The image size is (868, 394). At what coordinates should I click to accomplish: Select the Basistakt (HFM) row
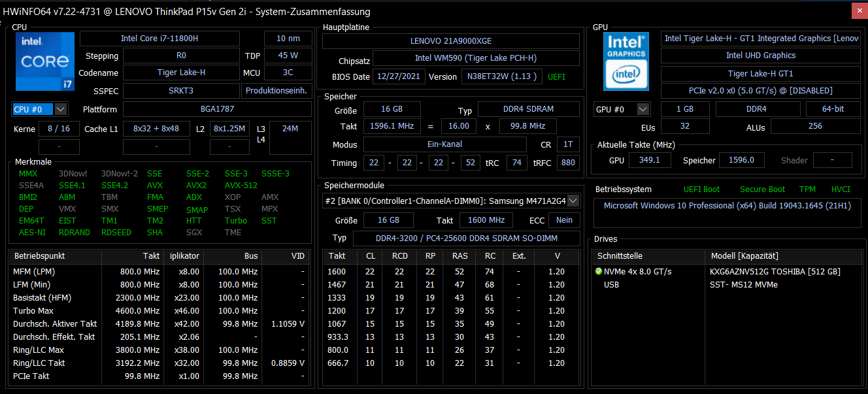[x=159, y=297]
